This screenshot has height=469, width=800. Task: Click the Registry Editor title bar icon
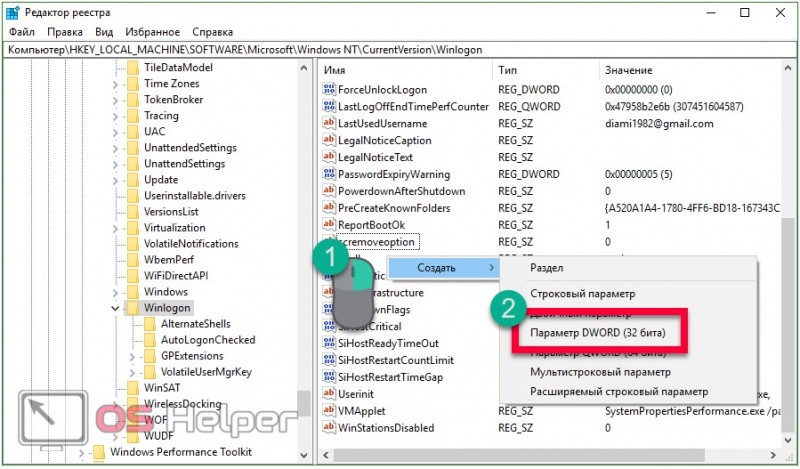tap(13, 13)
